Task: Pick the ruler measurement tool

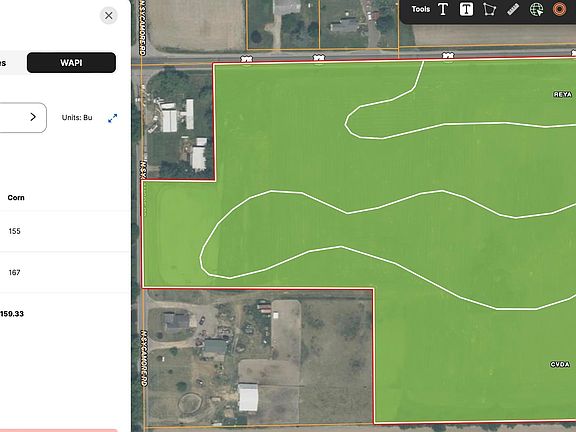Action: click(x=513, y=9)
